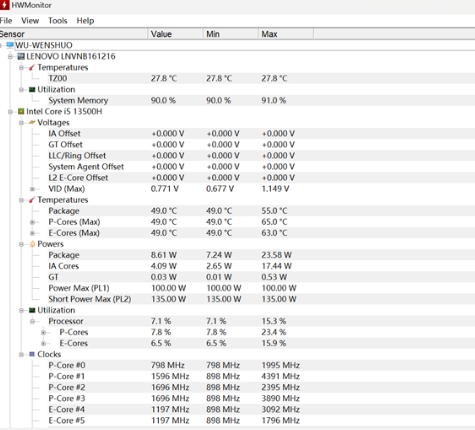
Task: Expand the VID (Max) node
Action: (32, 189)
